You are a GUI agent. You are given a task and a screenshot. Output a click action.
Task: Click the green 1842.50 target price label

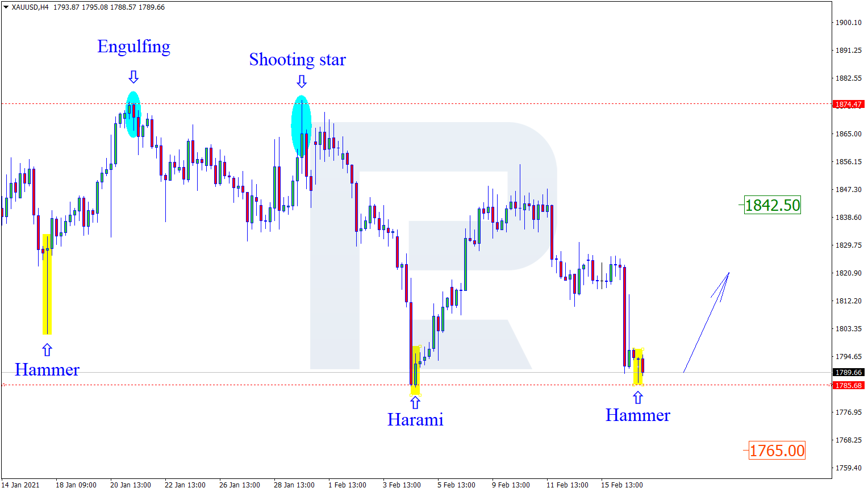pos(773,205)
